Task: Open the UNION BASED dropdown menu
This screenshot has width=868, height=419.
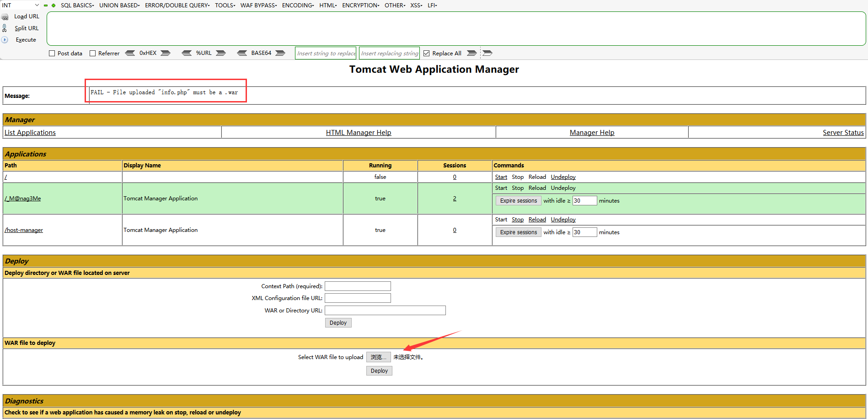Action: (119, 5)
